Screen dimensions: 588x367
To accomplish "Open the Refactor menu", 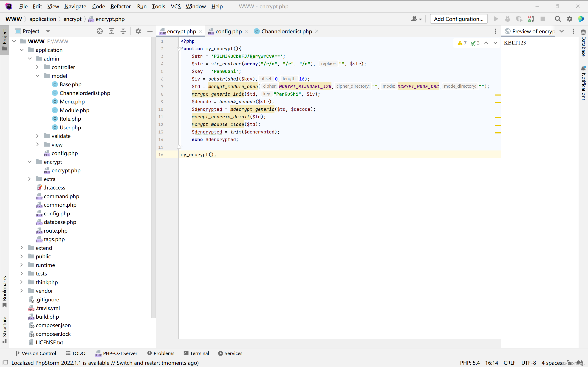I will (121, 6).
